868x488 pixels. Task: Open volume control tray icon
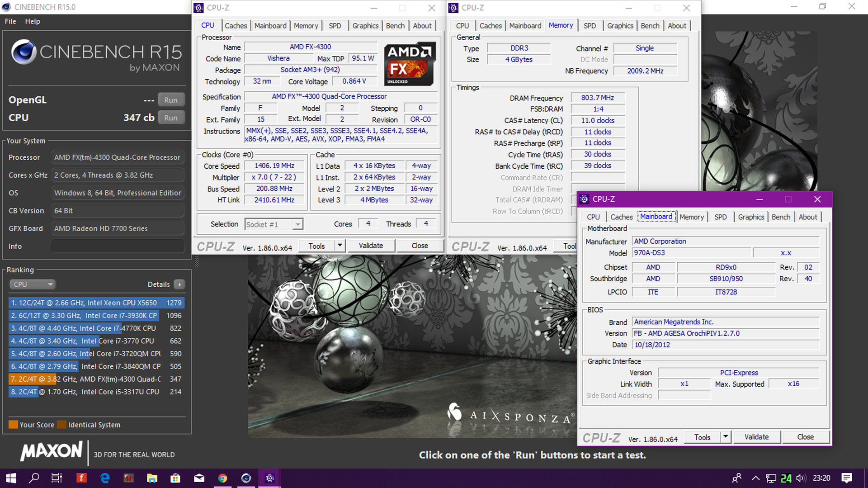coord(801,478)
